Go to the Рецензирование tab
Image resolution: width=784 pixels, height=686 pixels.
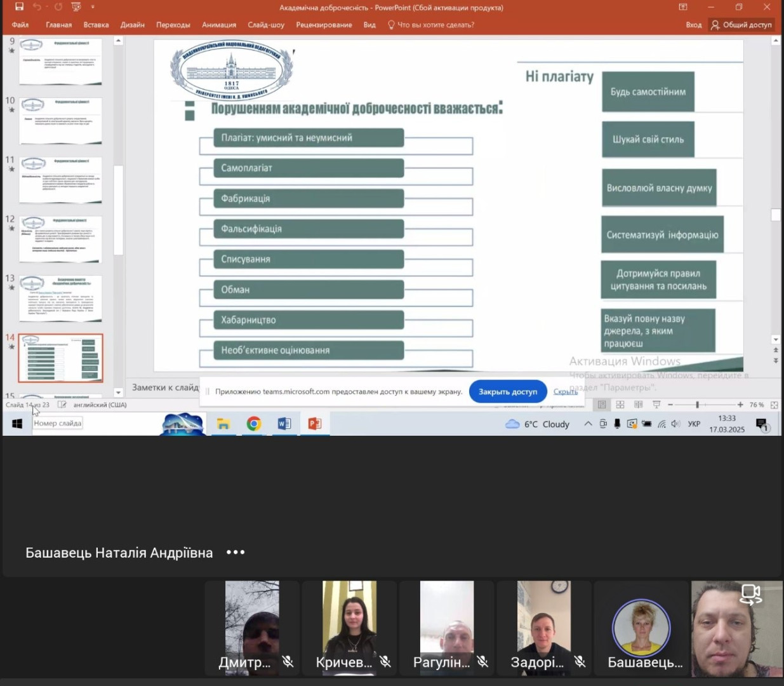(x=324, y=25)
